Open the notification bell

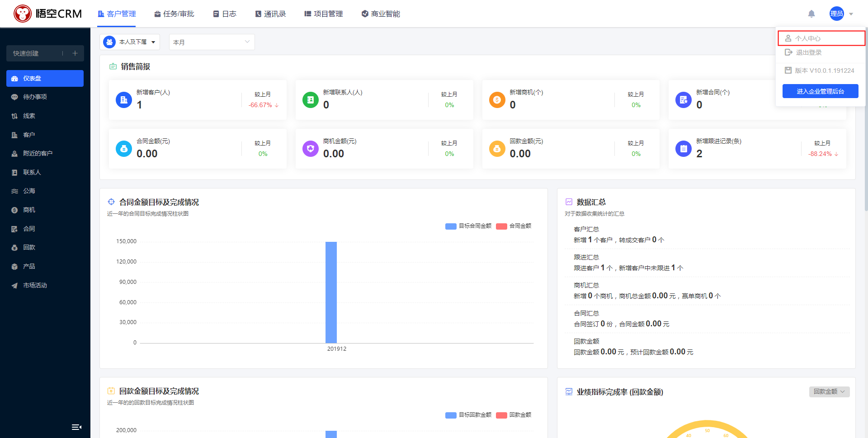tap(811, 14)
